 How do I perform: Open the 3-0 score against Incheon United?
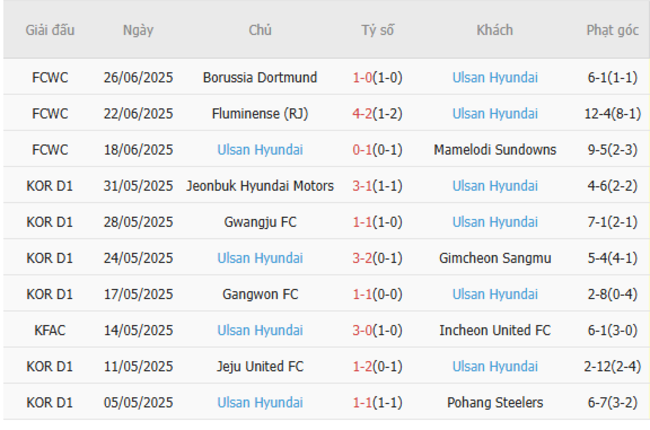(362, 330)
